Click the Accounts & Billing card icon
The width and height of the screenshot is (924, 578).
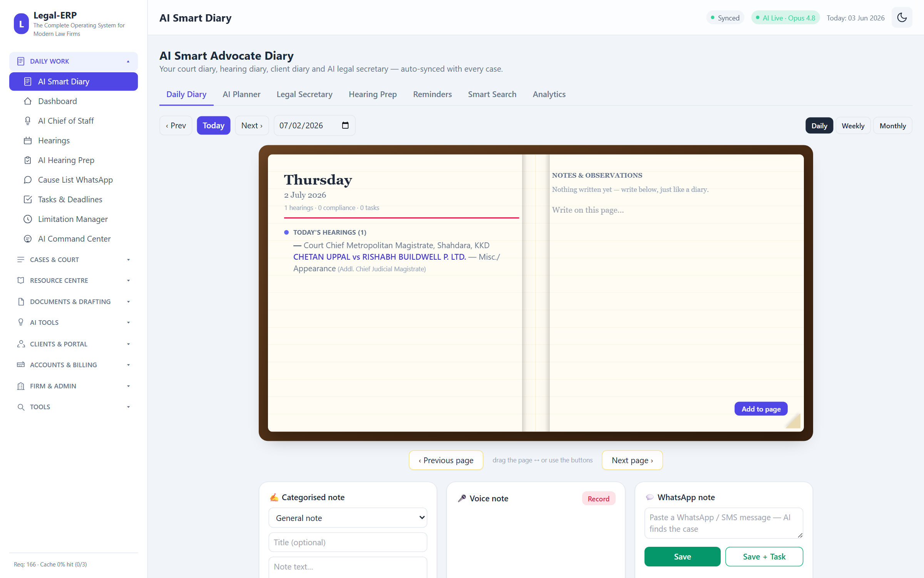pos(21,365)
